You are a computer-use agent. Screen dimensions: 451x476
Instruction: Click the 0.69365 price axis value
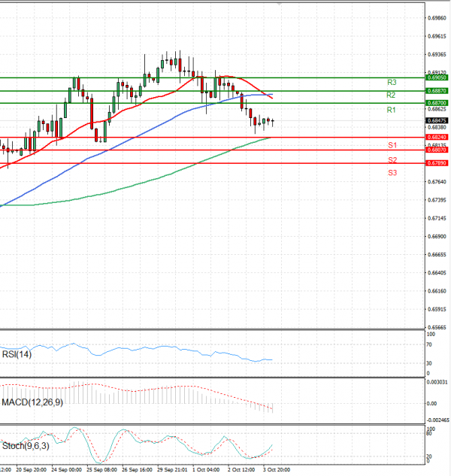(x=437, y=54)
